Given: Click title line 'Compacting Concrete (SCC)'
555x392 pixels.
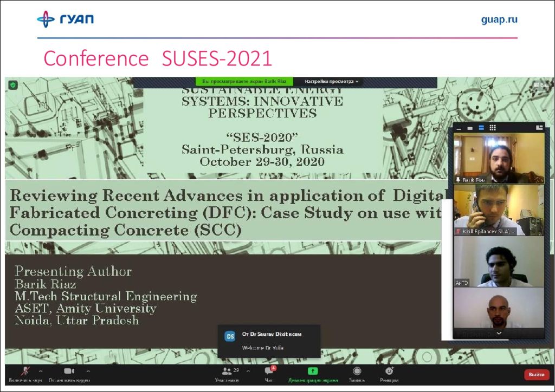Looking at the screenshot, I should coord(126,230).
